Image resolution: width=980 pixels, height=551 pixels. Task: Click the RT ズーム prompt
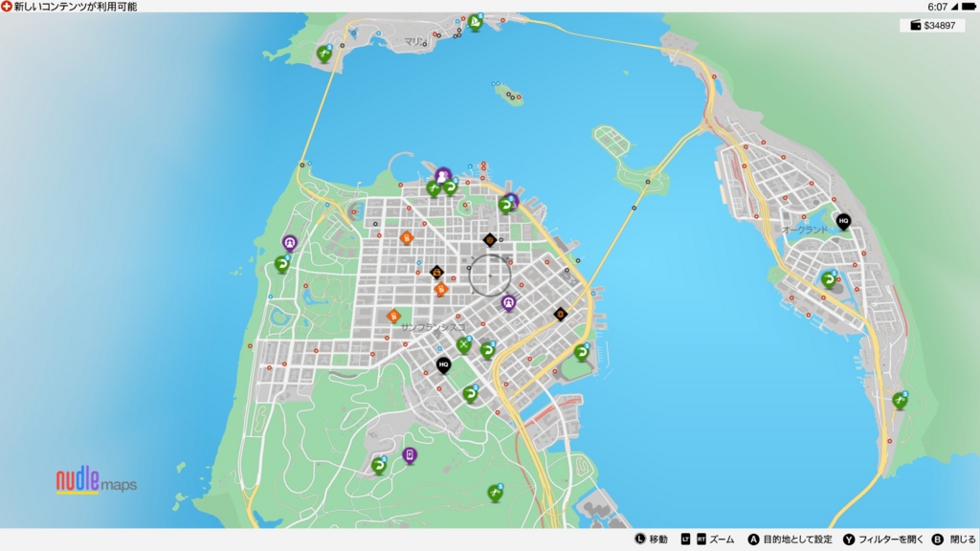tap(716, 540)
